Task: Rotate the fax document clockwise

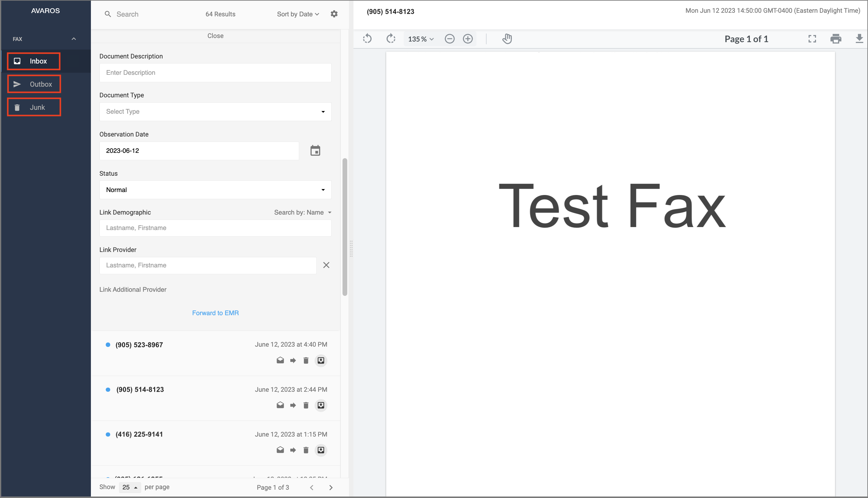Action: [391, 39]
